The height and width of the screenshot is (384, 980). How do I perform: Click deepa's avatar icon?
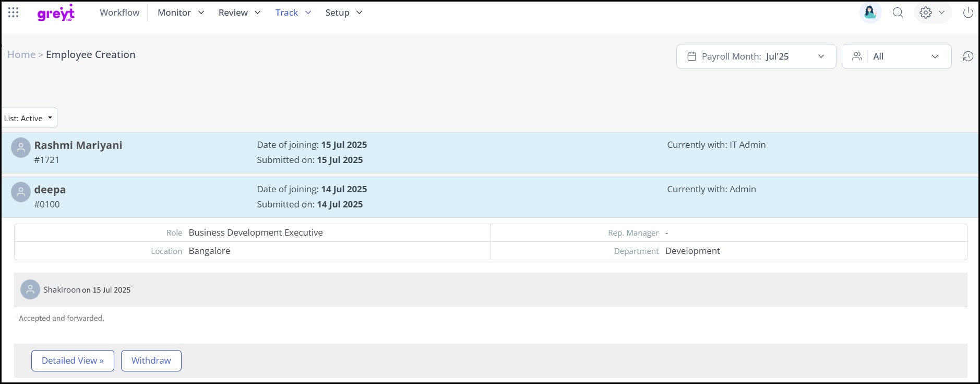[x=21, y=192]
